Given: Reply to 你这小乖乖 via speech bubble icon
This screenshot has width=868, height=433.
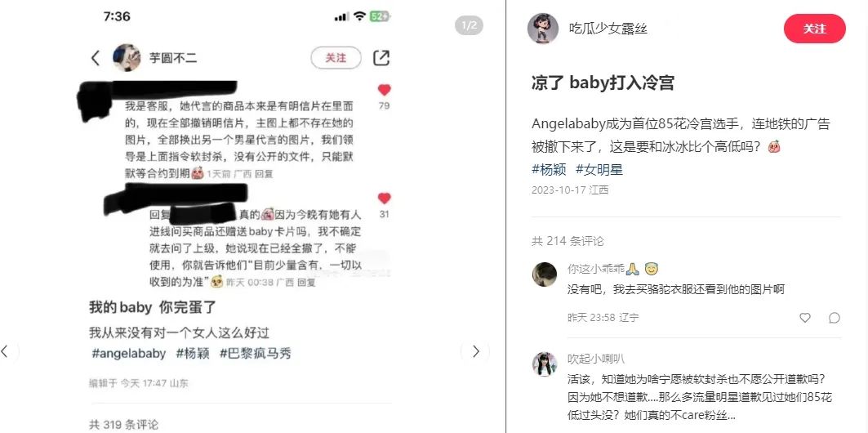Looking at the screenshot, I should (835, 318).
